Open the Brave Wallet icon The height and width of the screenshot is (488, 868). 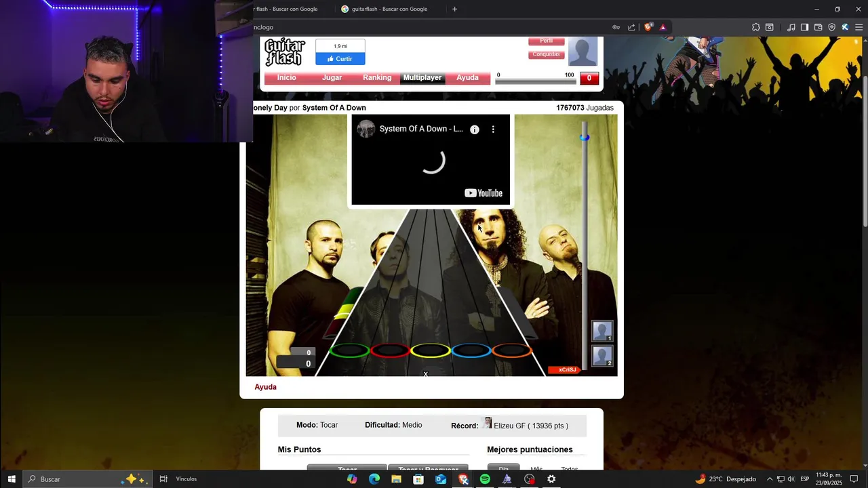click(818, 27)
